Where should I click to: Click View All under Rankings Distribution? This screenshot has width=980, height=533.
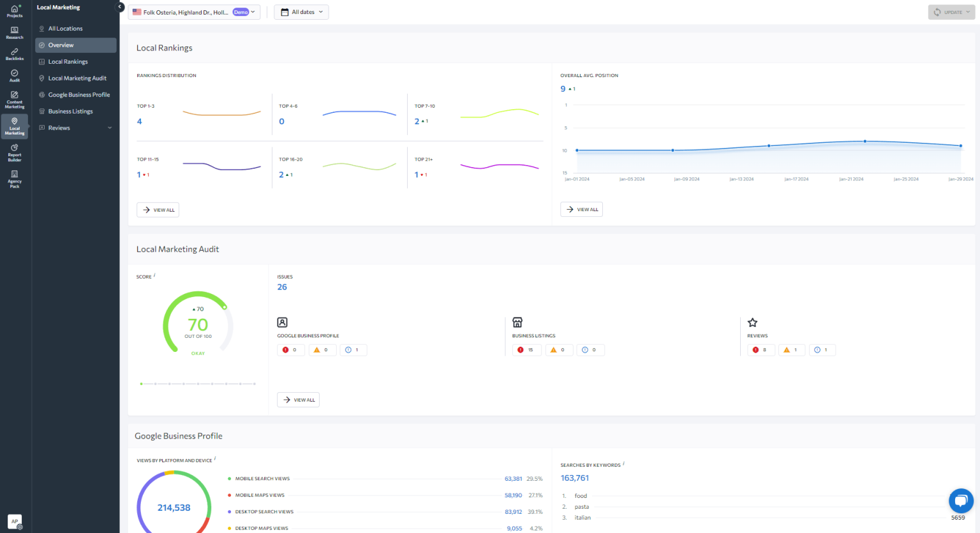pyautogui.click(x=158, y=210)
